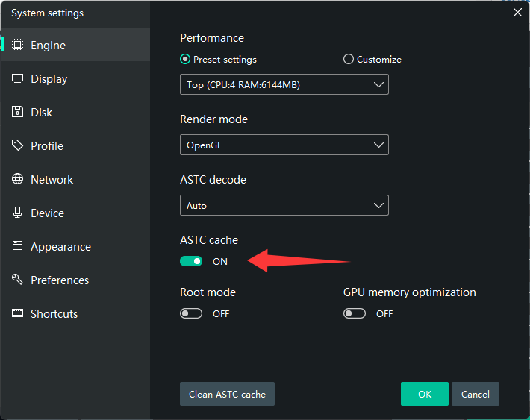
Task: Click the Display monitor icon
Action: [18, 78]
